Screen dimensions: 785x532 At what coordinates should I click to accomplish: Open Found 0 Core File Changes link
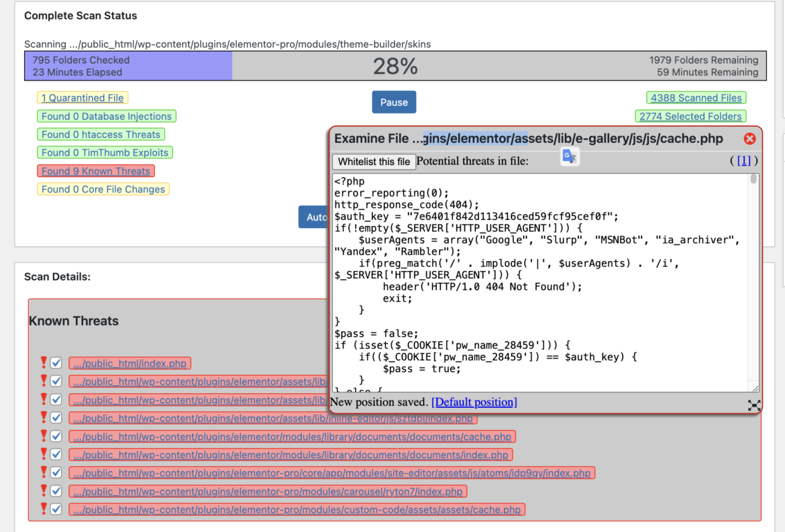(x=103, y=189)
